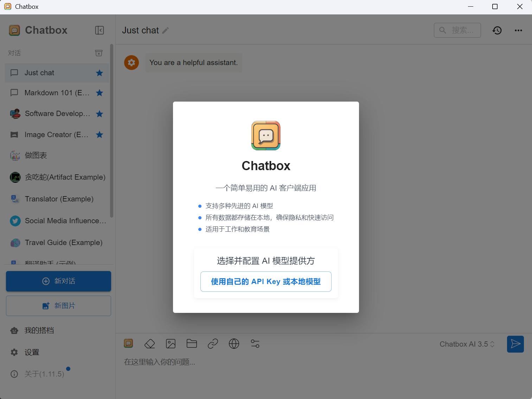This screenshot has height=399, width=532.
Task: Click the 对话 section label
Action: (x=14, y=53)
